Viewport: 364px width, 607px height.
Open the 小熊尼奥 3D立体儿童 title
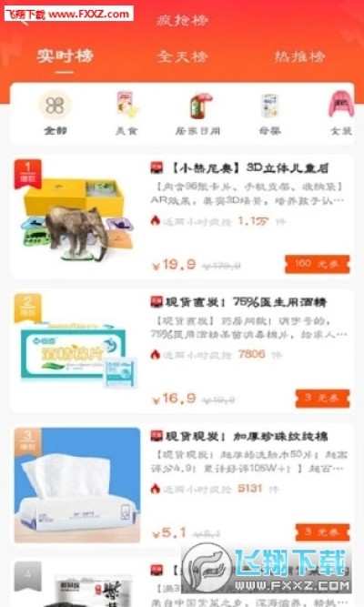click(x=250, y=168)
